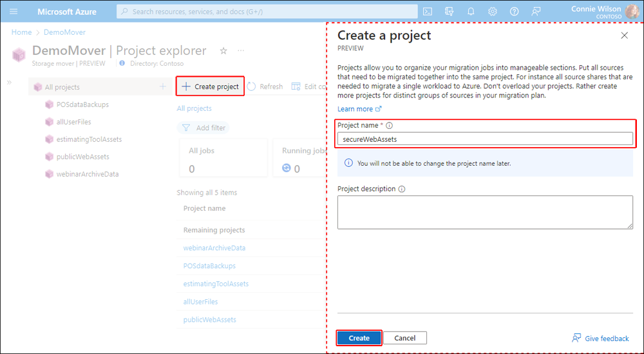Image resolution: width=644 pixels, height=354 pixels.
Task: Favorite DemoMover with the star icon
Action: [223, 50]
